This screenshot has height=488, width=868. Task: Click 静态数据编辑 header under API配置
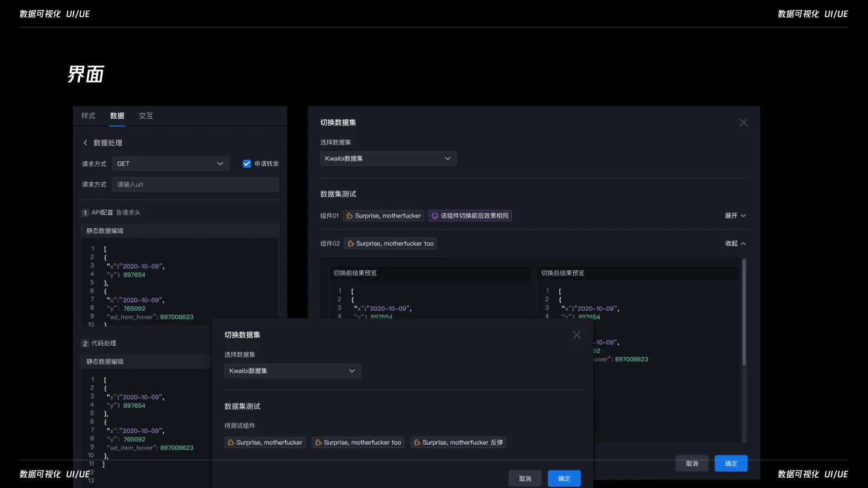180,231
